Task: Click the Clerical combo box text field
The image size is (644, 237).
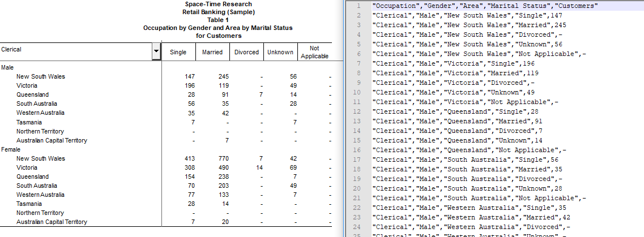Action: pyautogui.click(x=76, y=50)
